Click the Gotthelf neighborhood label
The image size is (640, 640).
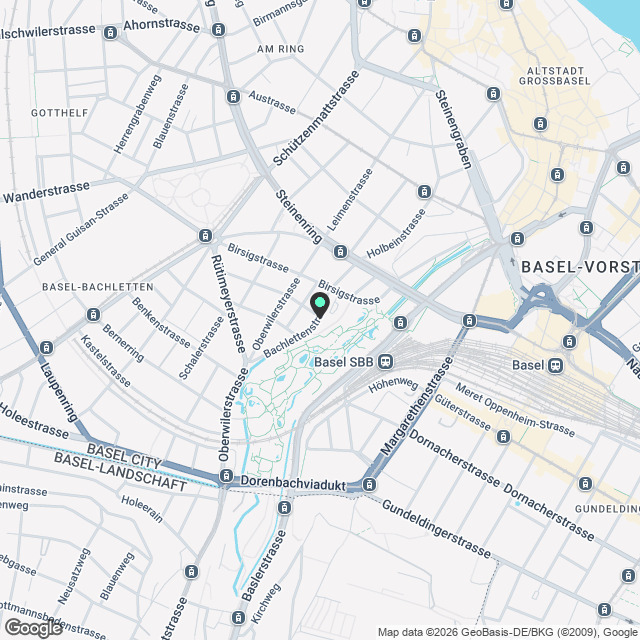coord(60,113)
